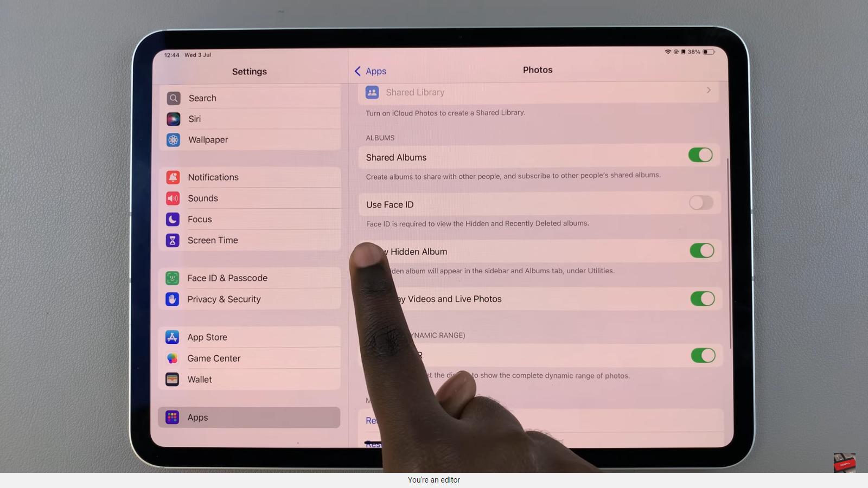Tap the Siri icon in Settings

click(x=174, y=119)
